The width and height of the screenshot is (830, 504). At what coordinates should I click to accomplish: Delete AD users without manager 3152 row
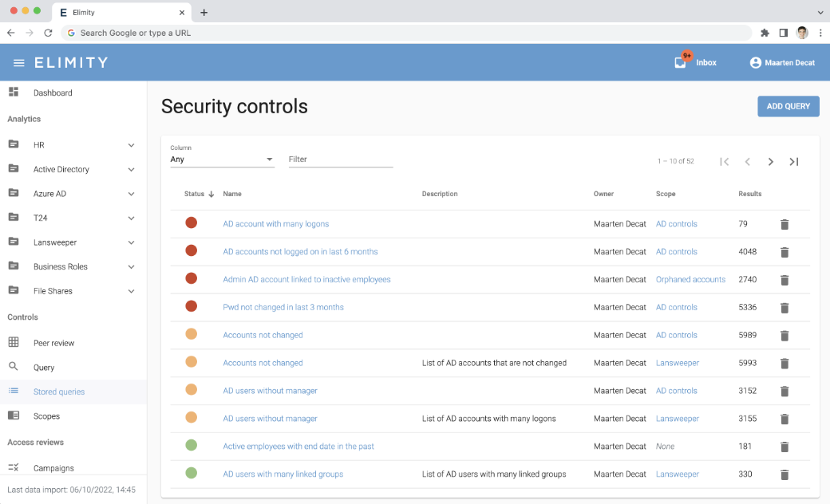pyautogui.click(x=785, y=391)
